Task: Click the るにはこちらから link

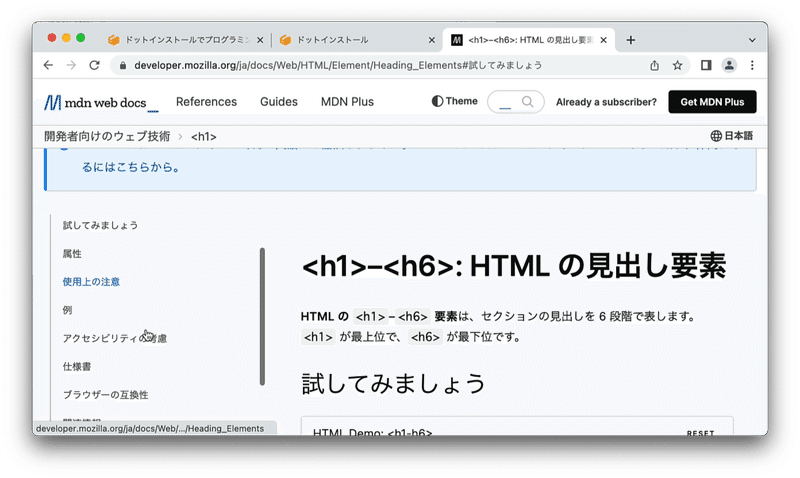Action: [131, 167]
